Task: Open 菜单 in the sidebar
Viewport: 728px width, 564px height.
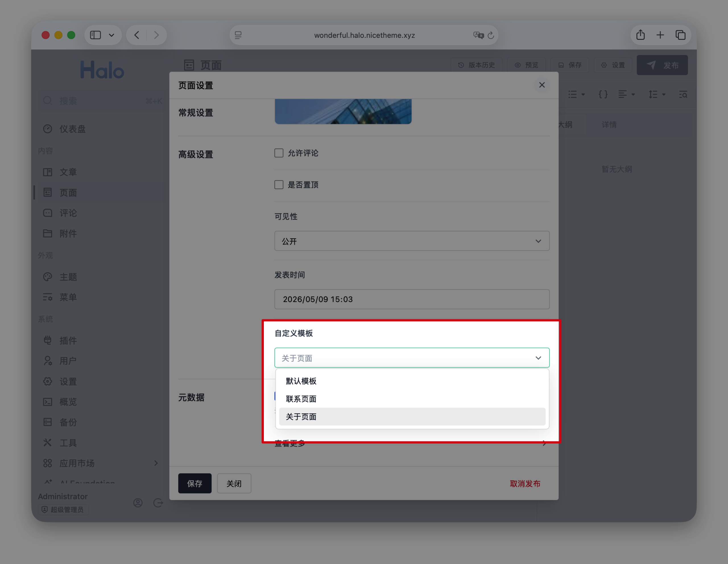Action: 102,297
